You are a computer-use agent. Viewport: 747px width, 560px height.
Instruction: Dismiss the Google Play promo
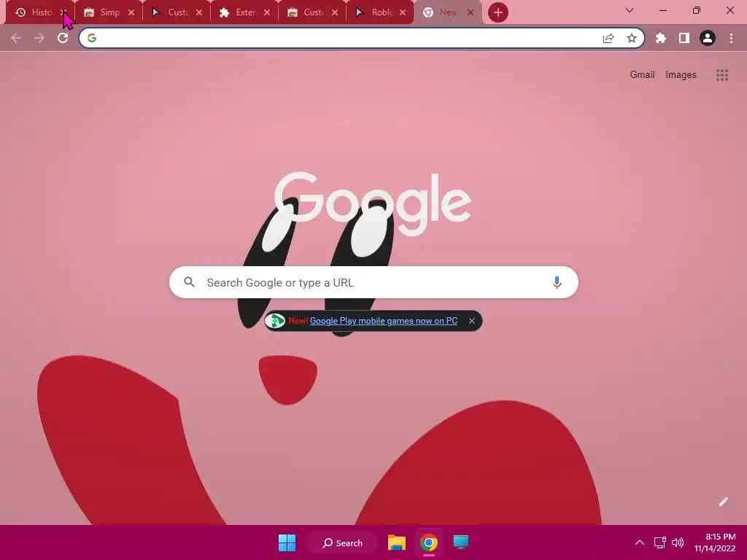click(472, 321)
